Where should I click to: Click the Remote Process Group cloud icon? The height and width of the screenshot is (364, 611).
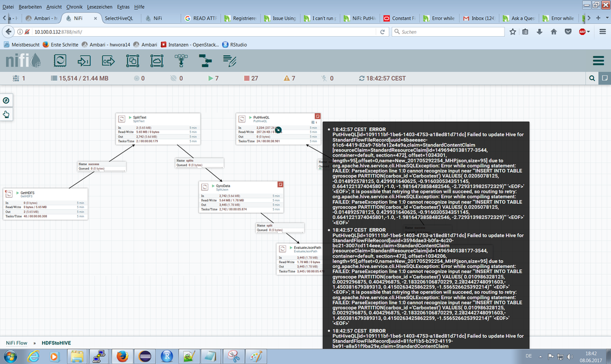pos(157,61)
